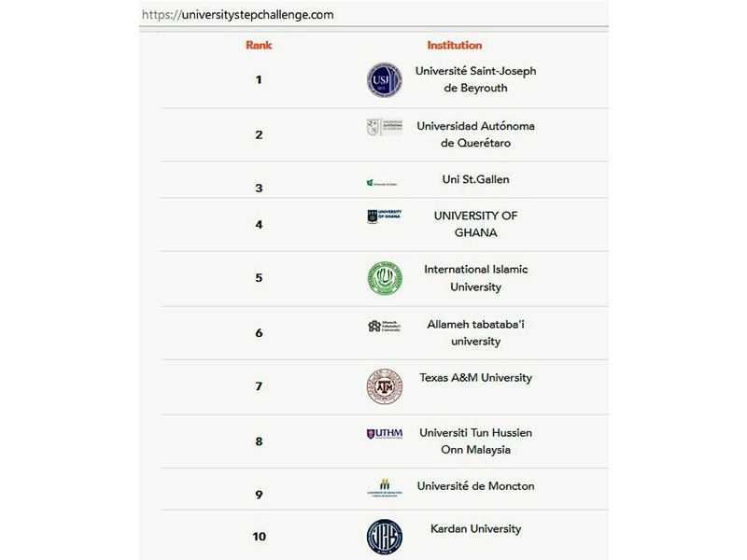Click the Institution column header
Screen dimensions: 747x560
click(x=455, y=45)
